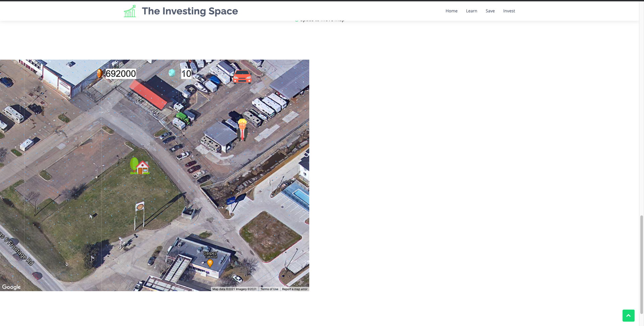Click the gold coin icon on the map
Image resolution: width=644 pixels, height=326 pixels.
click(99, 73)
